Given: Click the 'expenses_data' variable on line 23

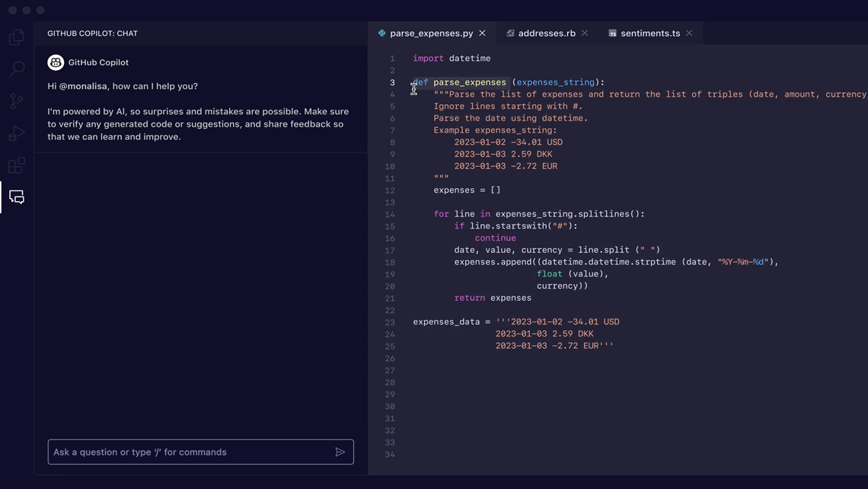Looking at the screenshot, I should pyautogui.click(x=447, y=322).
